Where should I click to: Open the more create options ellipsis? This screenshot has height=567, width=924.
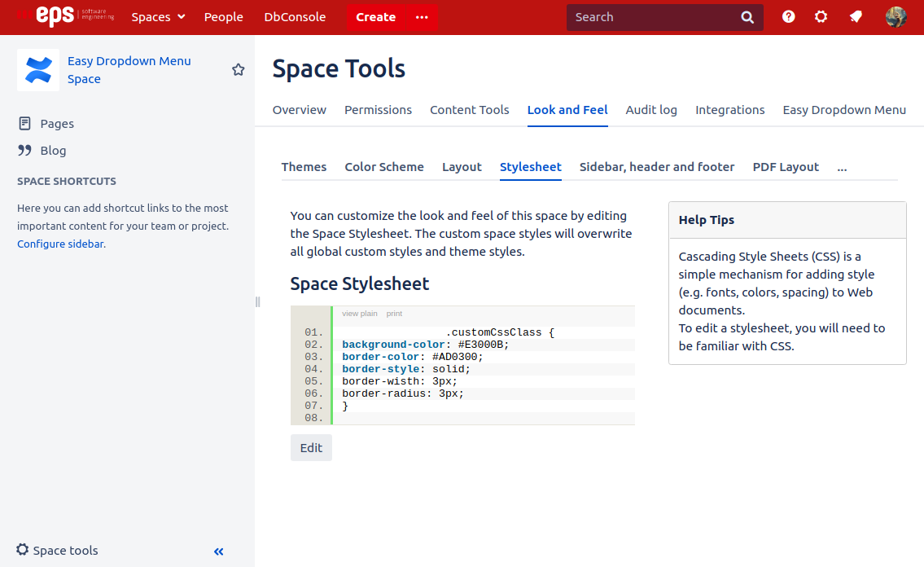pyautogui.click(x=422, y=17)
